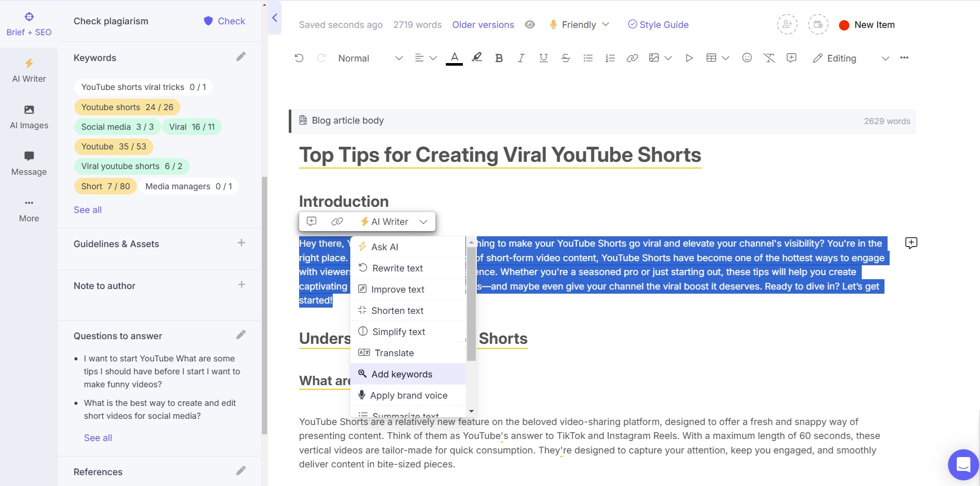The height and width of the screenshot is (486, 980).
Task: Click the Check plagiarism button
Action: pos(224,21)
